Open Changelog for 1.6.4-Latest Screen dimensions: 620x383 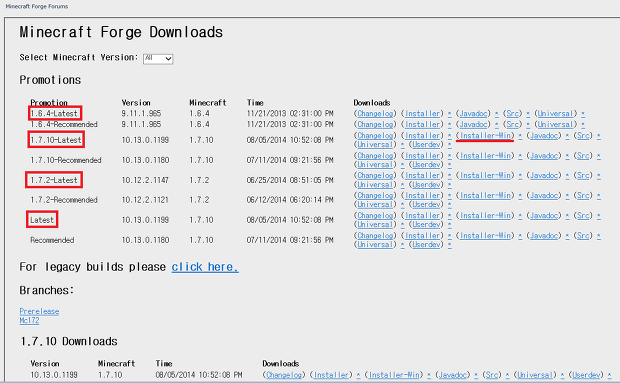(x=375, y=113)
